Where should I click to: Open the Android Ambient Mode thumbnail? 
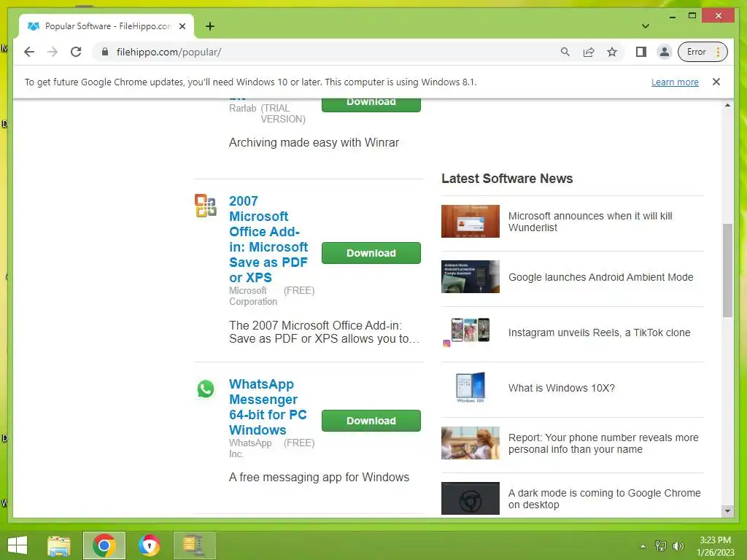click(471, 276)
